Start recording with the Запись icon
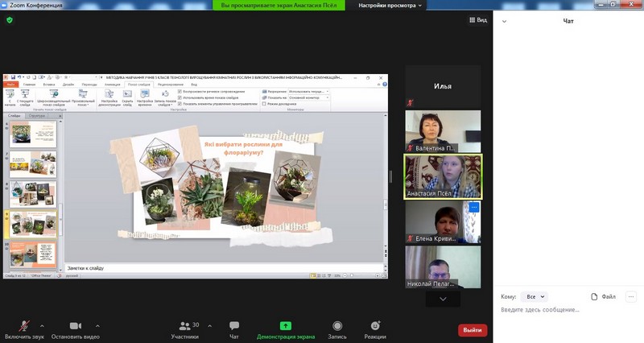The image size is (644, 343). 337,326
